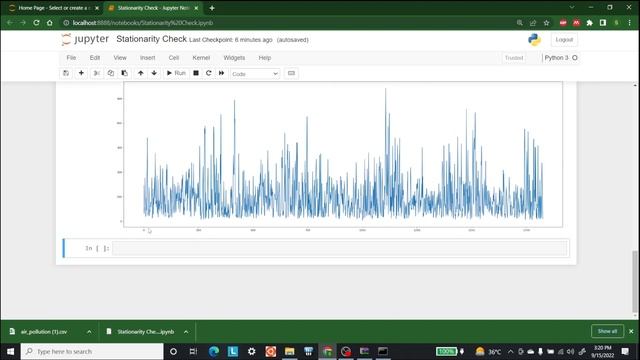The image size is (640, 360).
Task: Cut selected cells with scissors icon
Action: pyautogui.click(x=96, y=73)
